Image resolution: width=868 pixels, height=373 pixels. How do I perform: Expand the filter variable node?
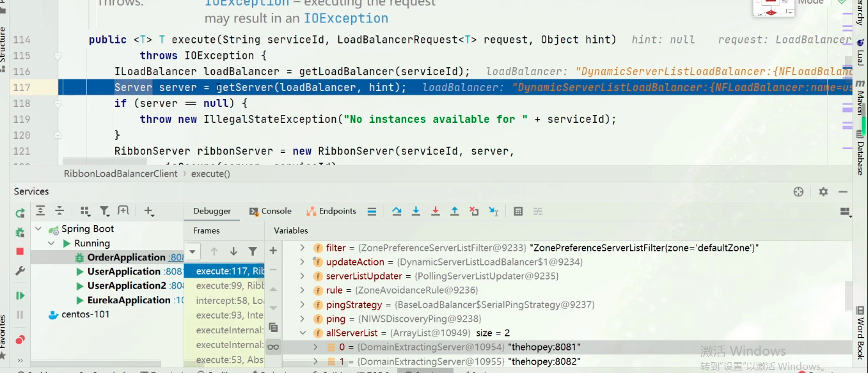303,248
